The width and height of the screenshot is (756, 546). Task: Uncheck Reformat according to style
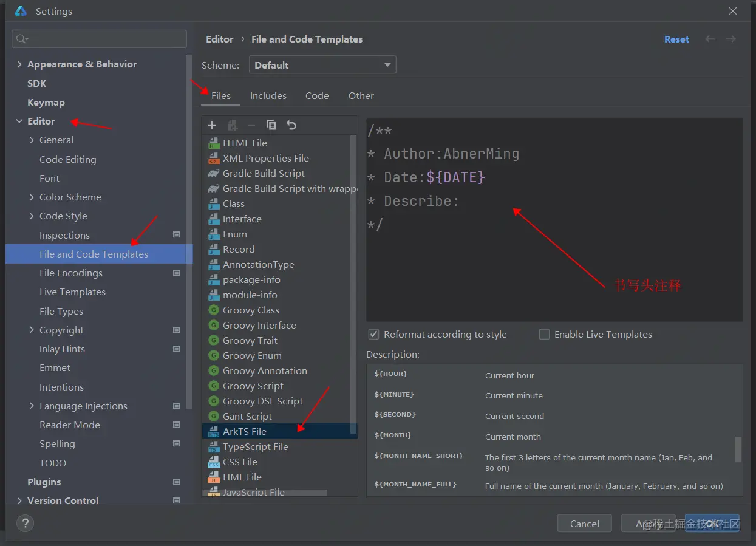pos(373,334)
